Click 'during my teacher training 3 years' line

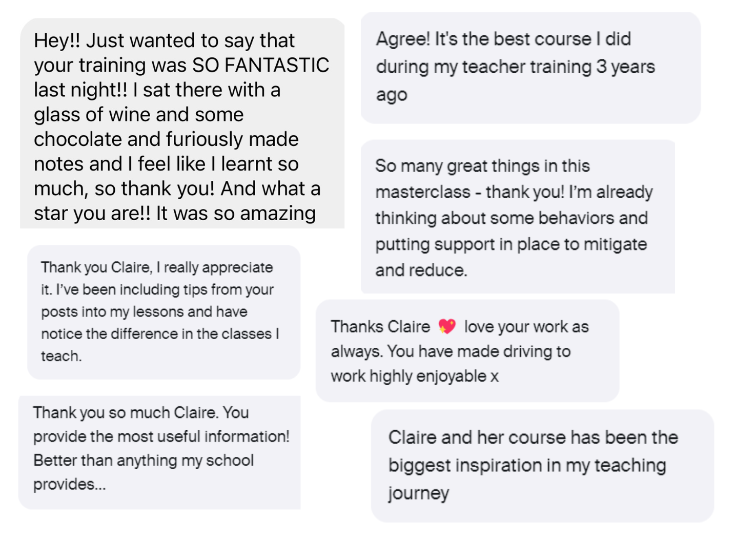point(515,67)
